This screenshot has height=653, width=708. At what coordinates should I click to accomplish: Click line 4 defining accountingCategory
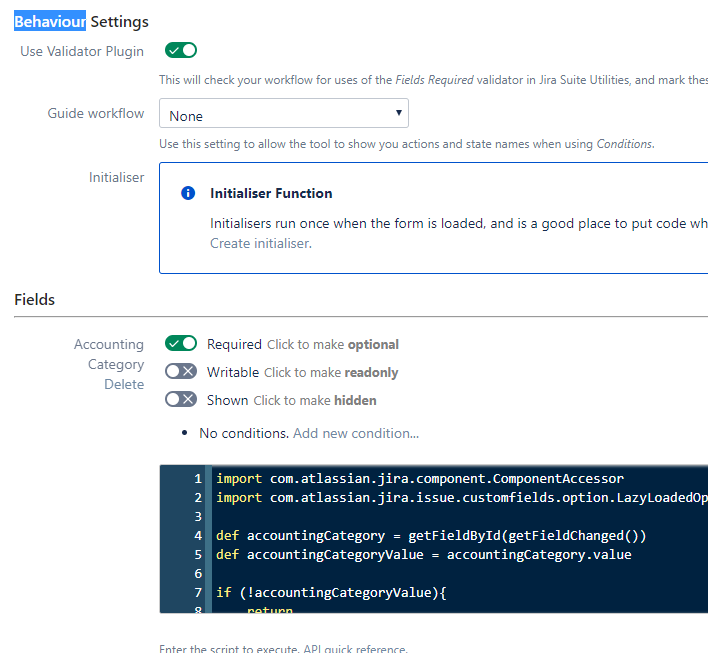pyautogui.click(x=431, y=536)
